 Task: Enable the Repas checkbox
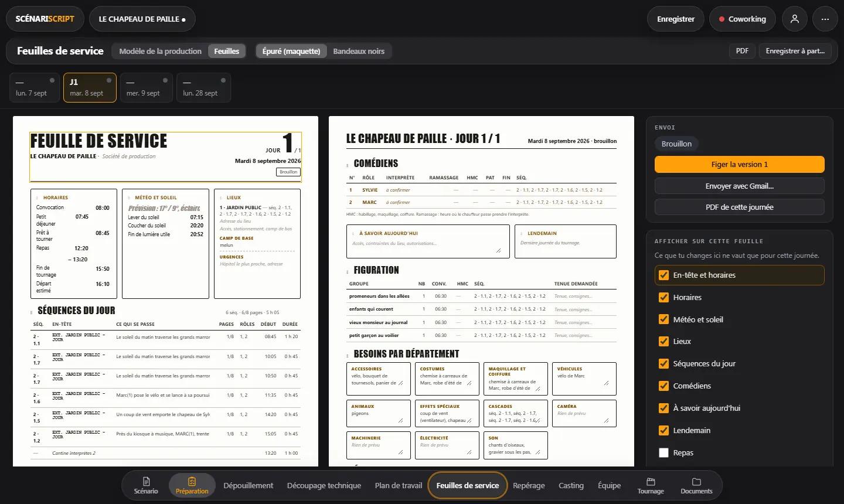pos(664,452)
